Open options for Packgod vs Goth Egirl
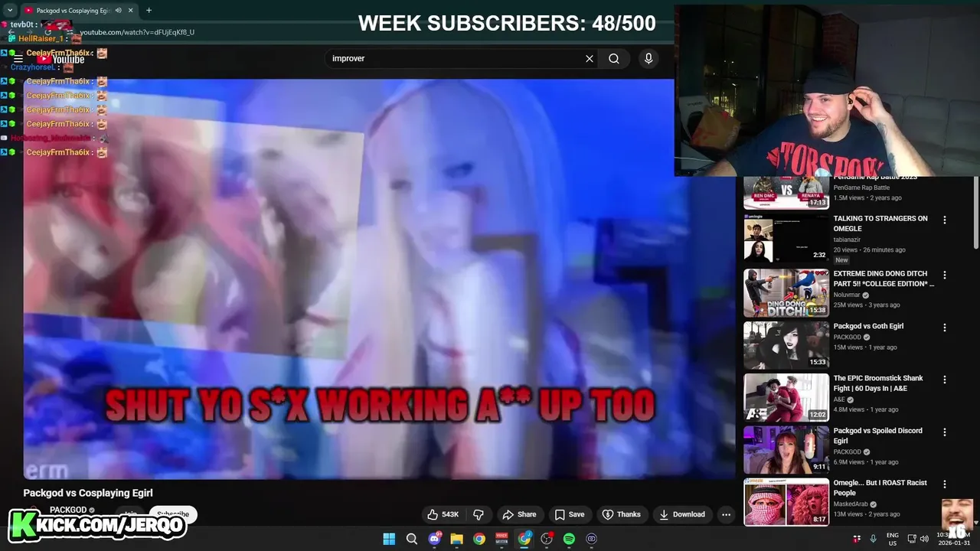The width and height of the screenshot is (980, 551). tap(945, 328)
